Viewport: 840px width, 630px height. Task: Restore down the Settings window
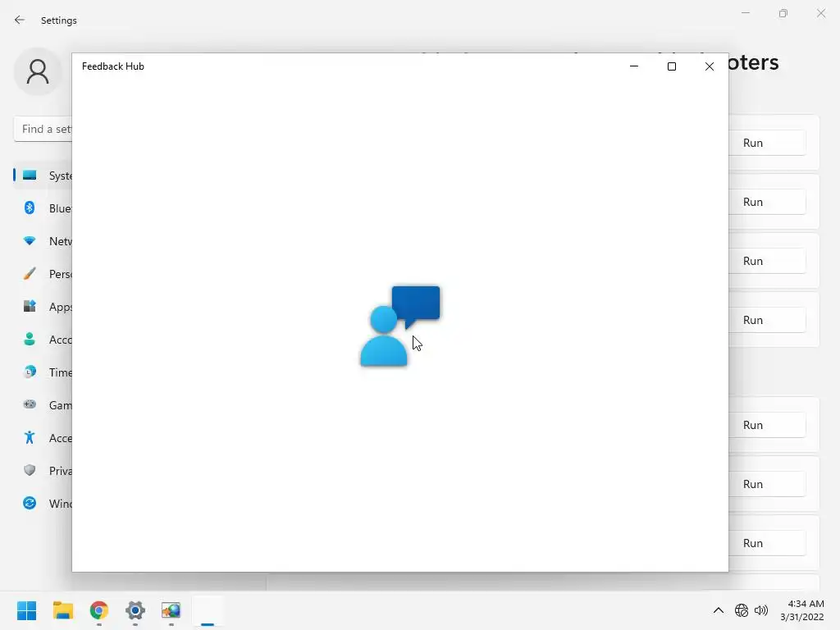(783, 13)
